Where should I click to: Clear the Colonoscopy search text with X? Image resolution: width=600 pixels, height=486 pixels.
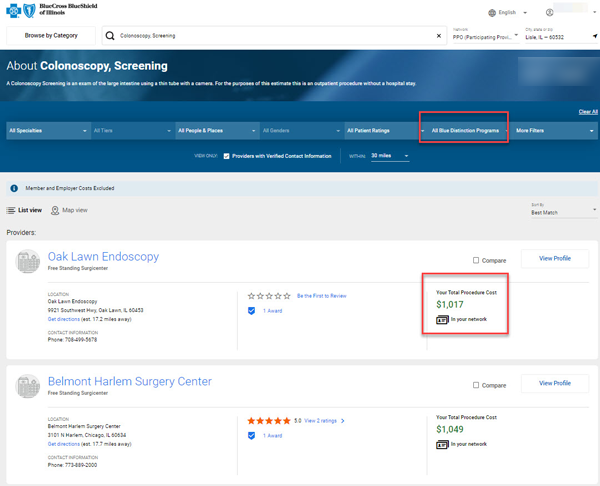(x=438, y=36)
